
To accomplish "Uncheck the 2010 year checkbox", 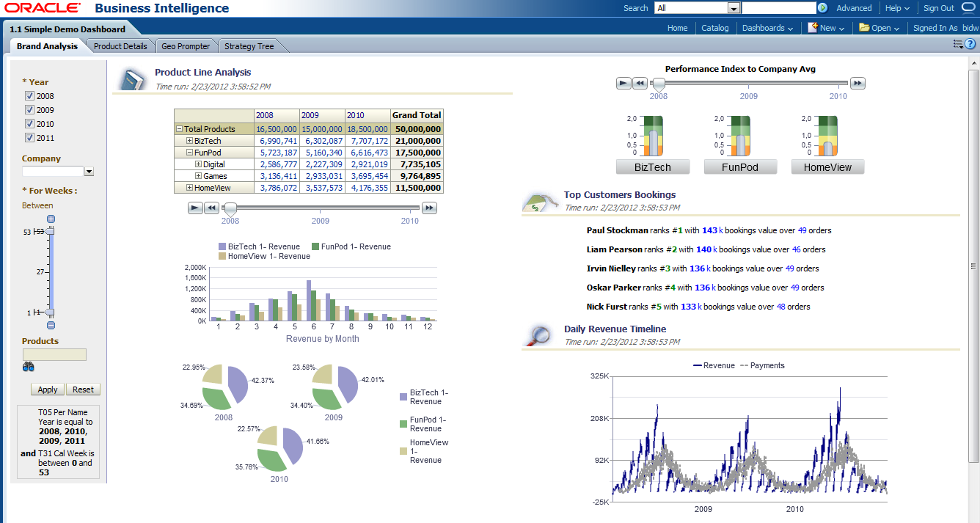I will pos(29,124).
